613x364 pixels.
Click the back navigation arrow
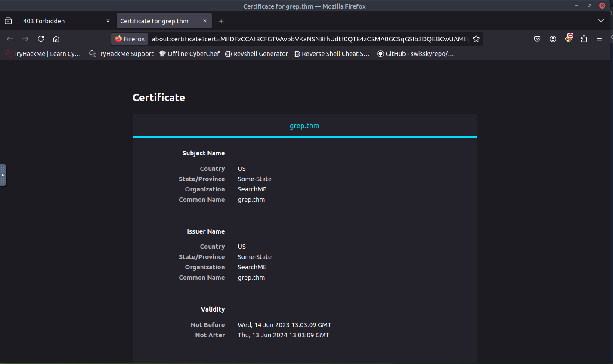point(10,39)
